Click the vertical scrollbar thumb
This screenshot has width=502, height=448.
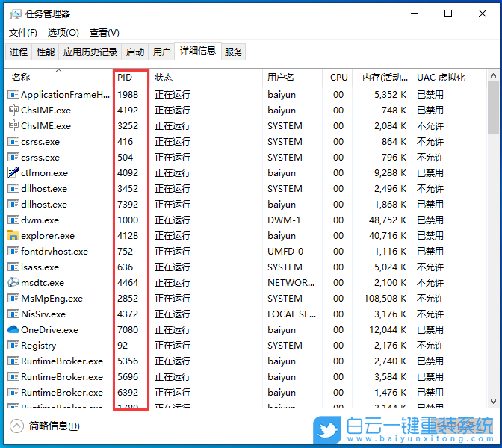pyautogui.click(x=493, y=108)
